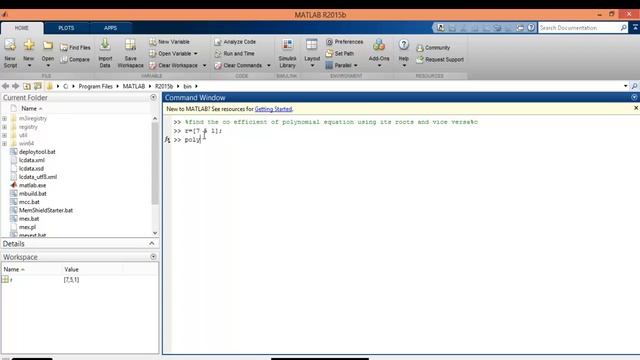This screenshot has width=640, height=360.
Task: Click the browse for folder icon
Action: tap(38, 86)
